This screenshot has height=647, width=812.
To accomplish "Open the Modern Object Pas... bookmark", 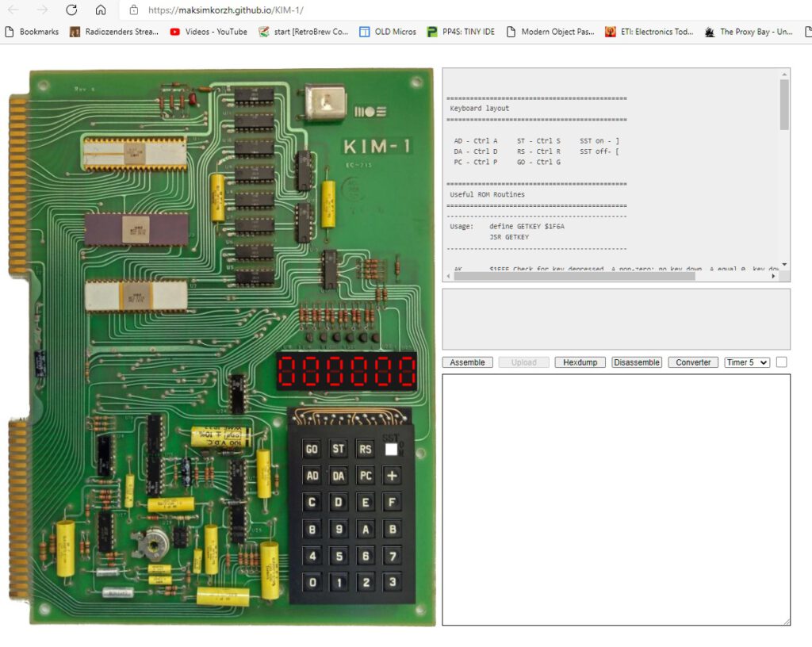I will click(550, 32).
